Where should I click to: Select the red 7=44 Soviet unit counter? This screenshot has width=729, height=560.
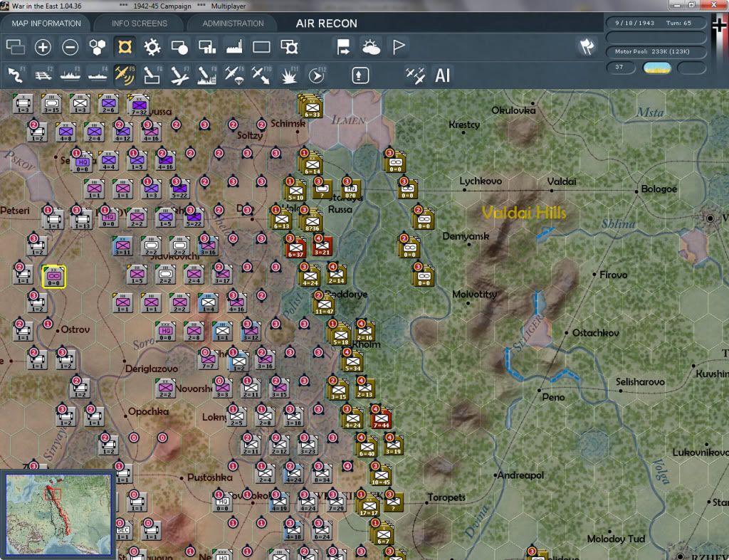[x=381, y=417]
